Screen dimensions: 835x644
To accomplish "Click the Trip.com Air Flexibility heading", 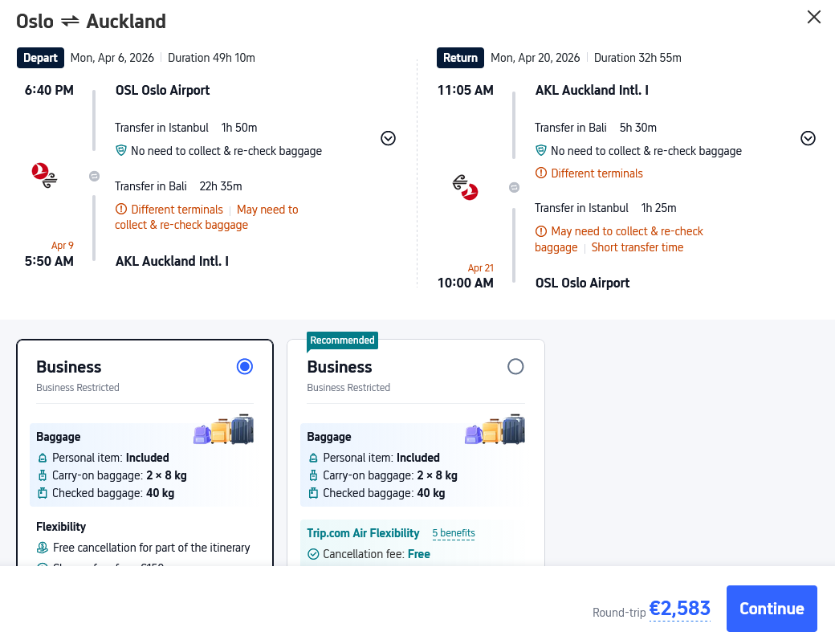I will pos(364,533).
